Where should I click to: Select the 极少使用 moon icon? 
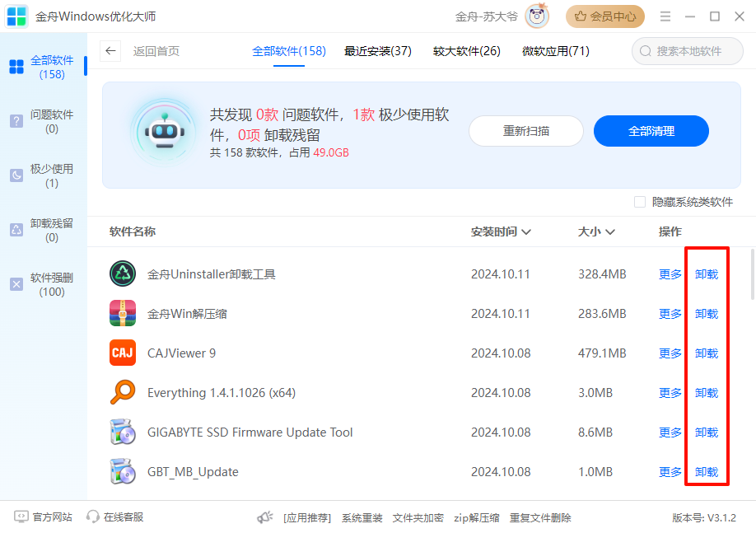pos(16,175)
